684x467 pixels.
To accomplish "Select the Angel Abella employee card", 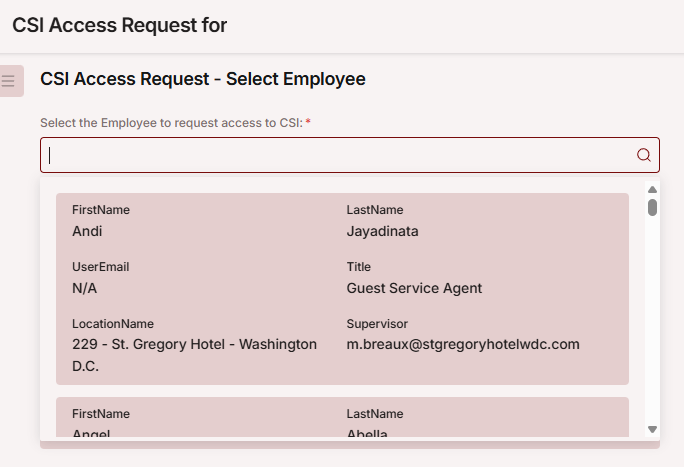I will [x=342, y=417].
